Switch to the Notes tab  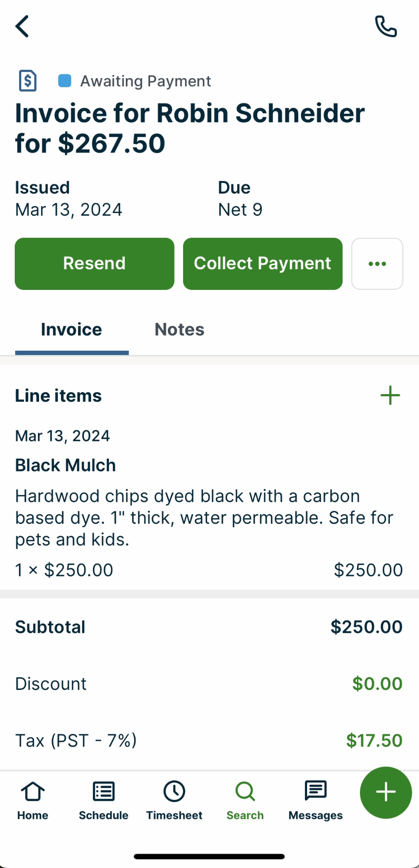pyautogui.click(x=180, y=330)
